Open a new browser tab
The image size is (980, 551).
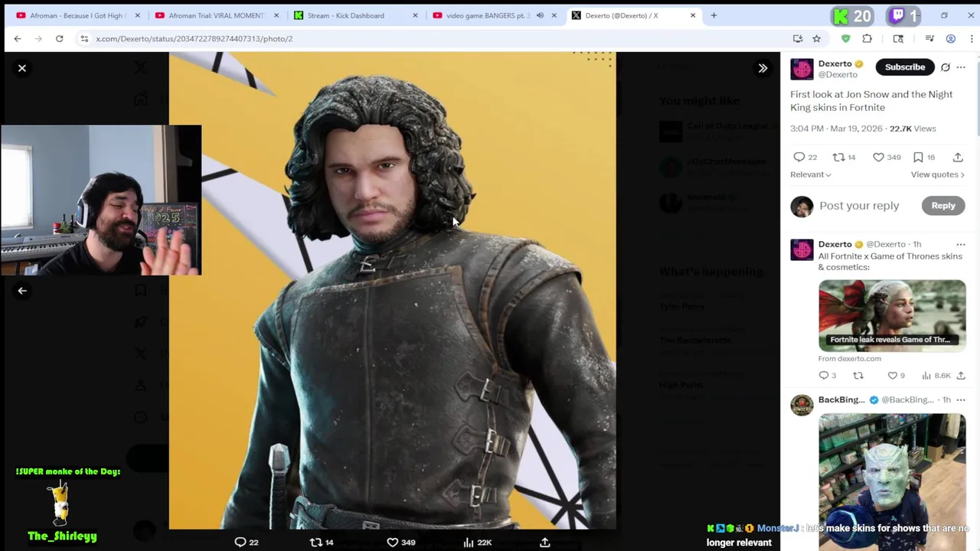tap(714, 15)
